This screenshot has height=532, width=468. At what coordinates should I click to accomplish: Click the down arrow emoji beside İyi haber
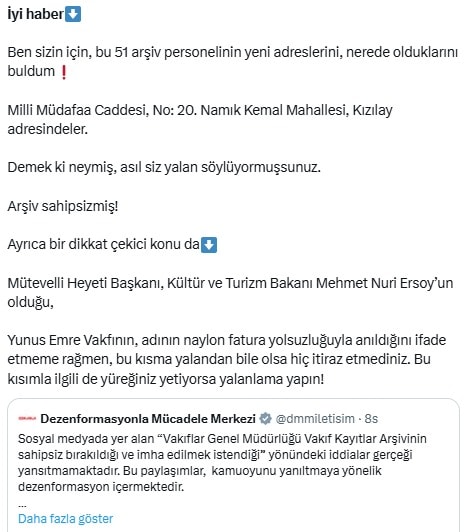click(x=73, y=15)
